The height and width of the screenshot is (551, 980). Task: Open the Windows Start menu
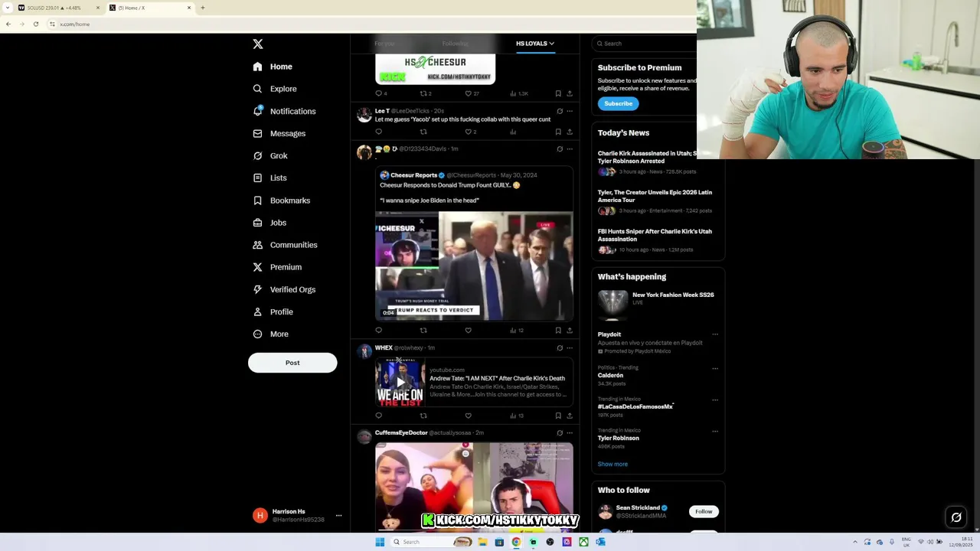coord(380,542)
